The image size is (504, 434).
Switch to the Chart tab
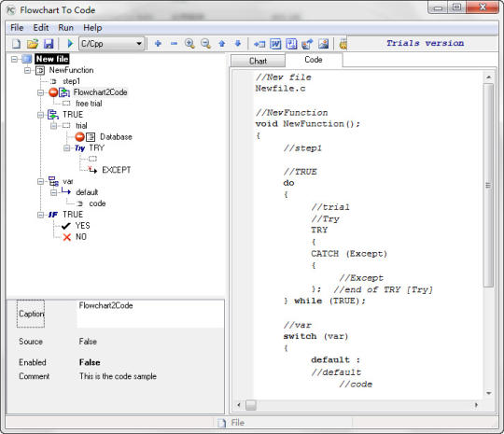[258, 61]
